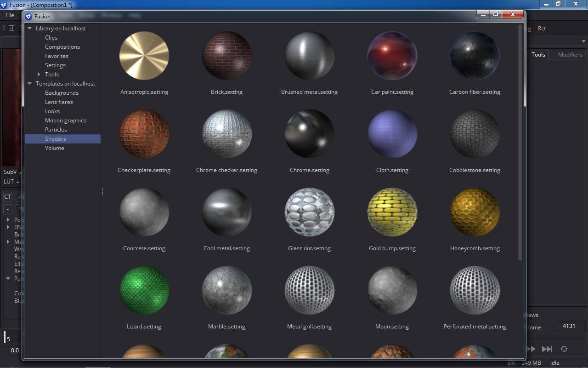Open the SubV dropdown in the viewer
The width and height of the screenshot is (588, 368).
12,172
